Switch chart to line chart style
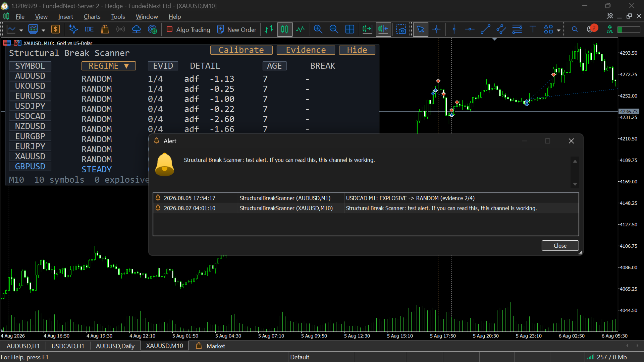644x362 pixels. 301,29
